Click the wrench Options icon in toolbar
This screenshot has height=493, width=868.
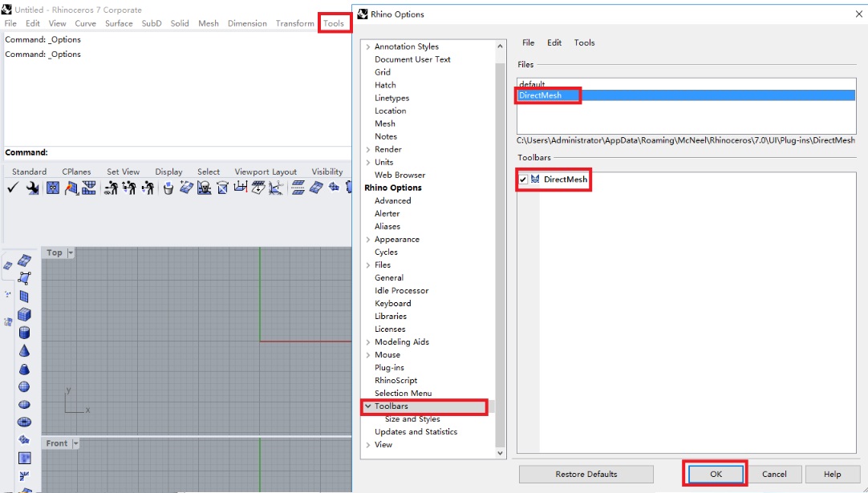pos(32,188)
